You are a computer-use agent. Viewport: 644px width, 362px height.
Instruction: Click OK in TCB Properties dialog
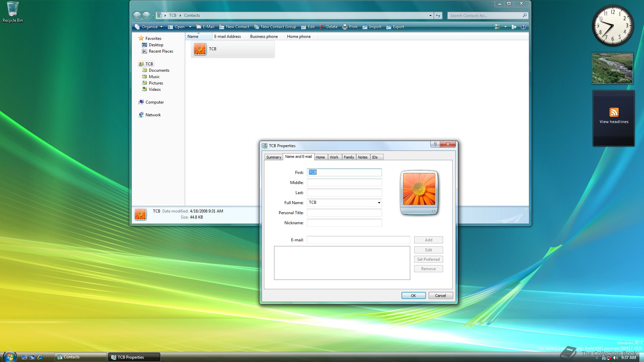click(414, 296)
